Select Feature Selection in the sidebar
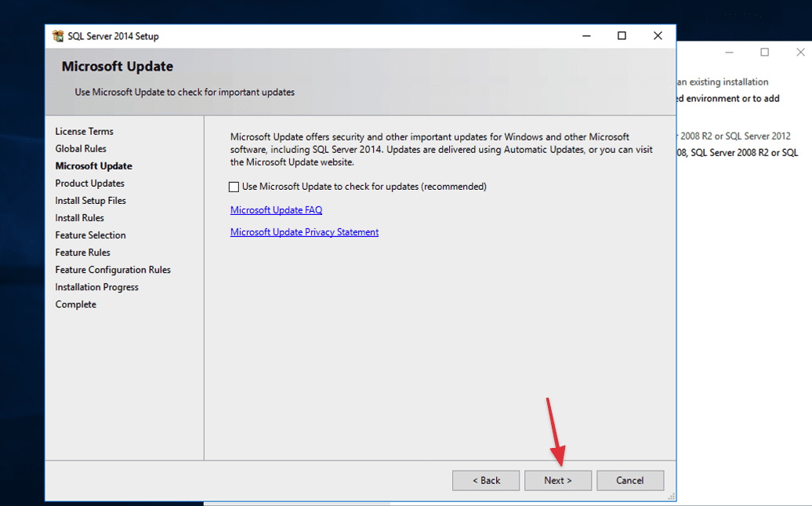 (x=90, y=235)
